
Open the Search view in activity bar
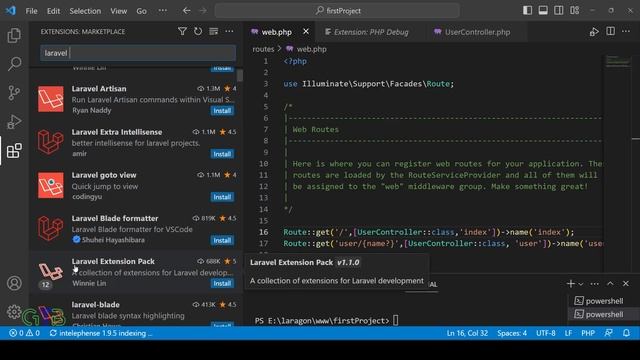[14, 64]
